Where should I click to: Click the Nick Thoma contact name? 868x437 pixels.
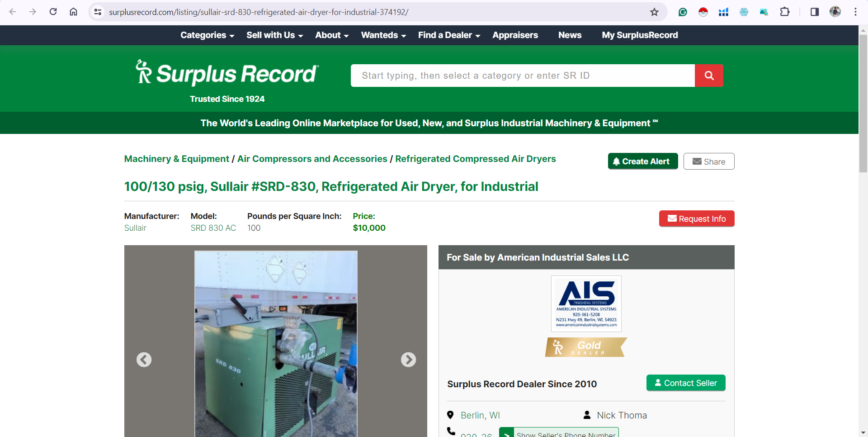click(622, 415)
